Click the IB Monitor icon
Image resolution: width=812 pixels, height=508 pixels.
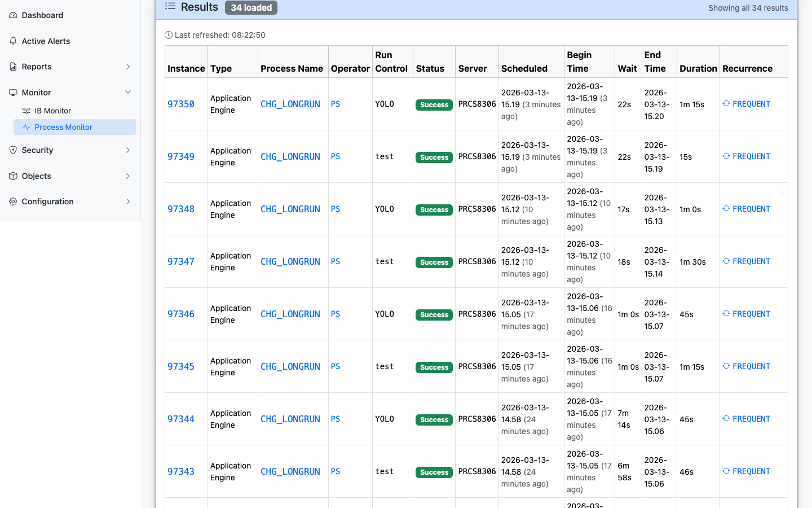(x=26, y=111)
